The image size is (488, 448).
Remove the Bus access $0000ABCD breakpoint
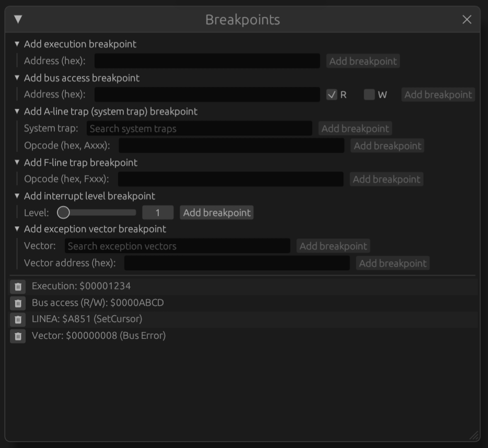pos(17,302)
